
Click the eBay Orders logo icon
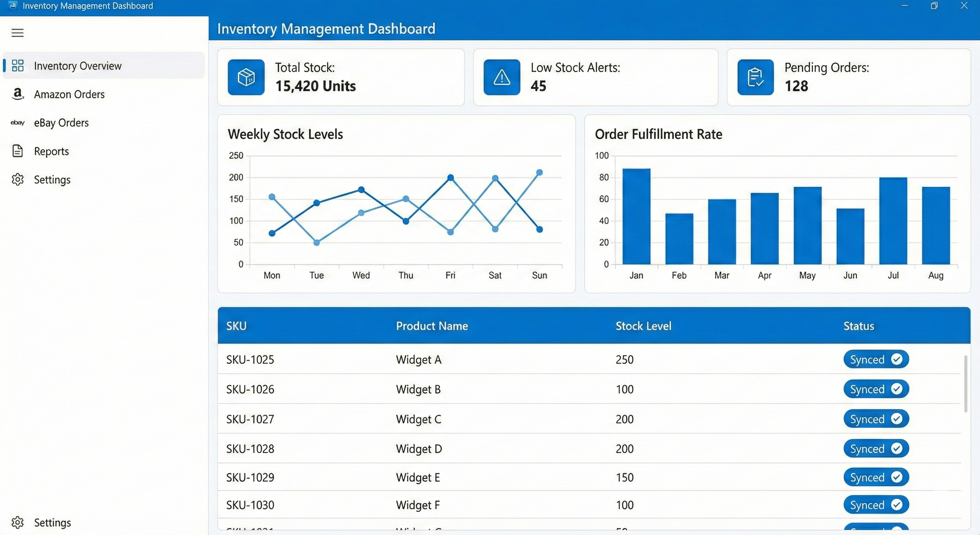click(17, 123)
